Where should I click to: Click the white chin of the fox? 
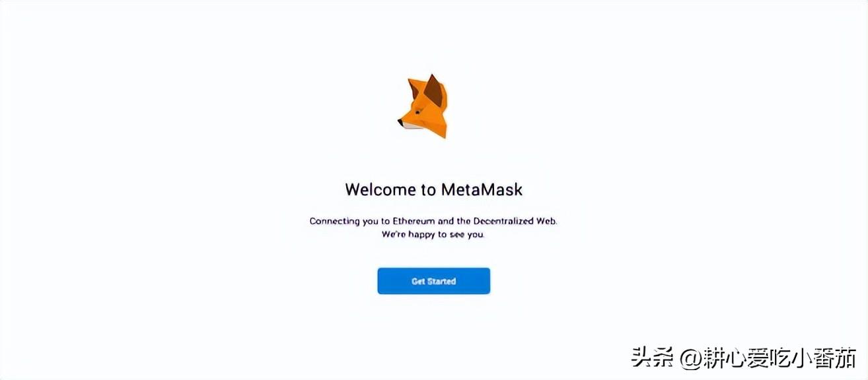click(412, 126)
